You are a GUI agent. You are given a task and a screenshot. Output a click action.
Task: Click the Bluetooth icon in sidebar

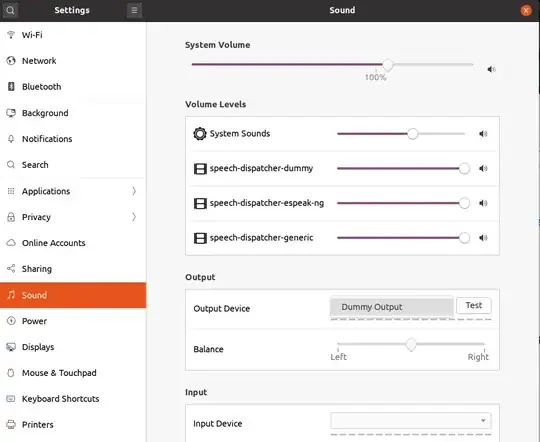(x=11, y=86)
